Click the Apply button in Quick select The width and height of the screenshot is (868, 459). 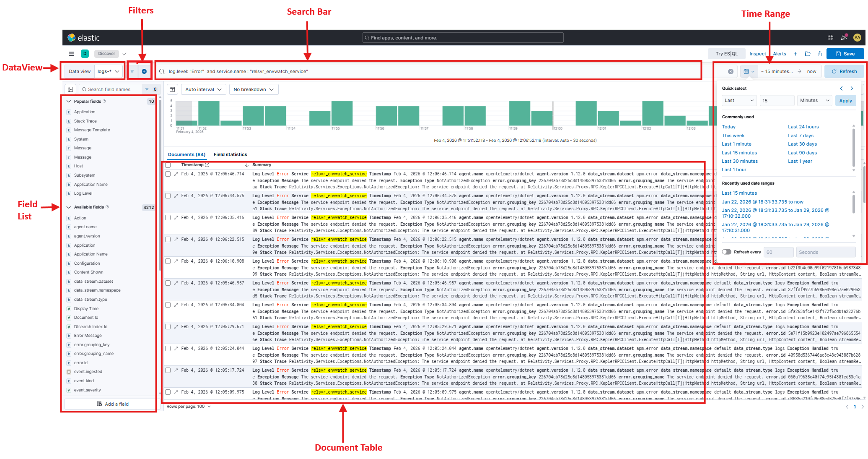(x=845, y=100)
